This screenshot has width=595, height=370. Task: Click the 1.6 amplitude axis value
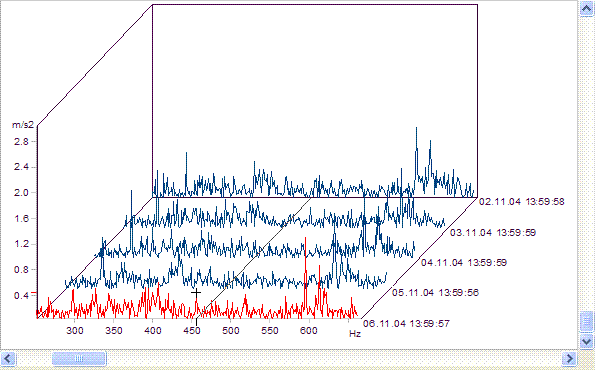tap(21, 218)
